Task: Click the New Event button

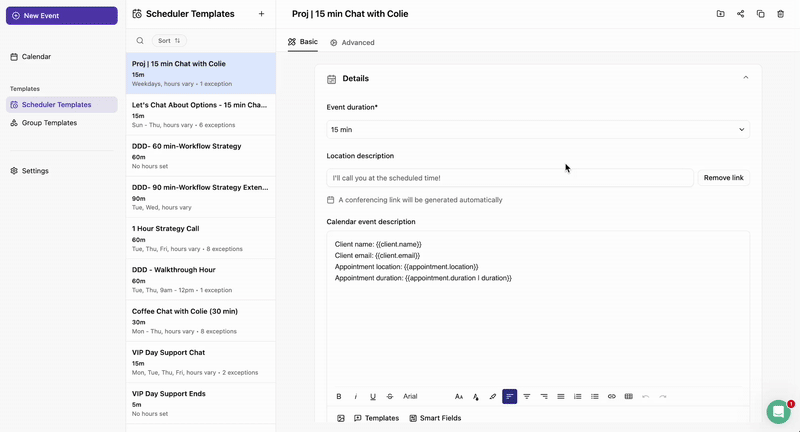Action: click(x=61, y=16)
